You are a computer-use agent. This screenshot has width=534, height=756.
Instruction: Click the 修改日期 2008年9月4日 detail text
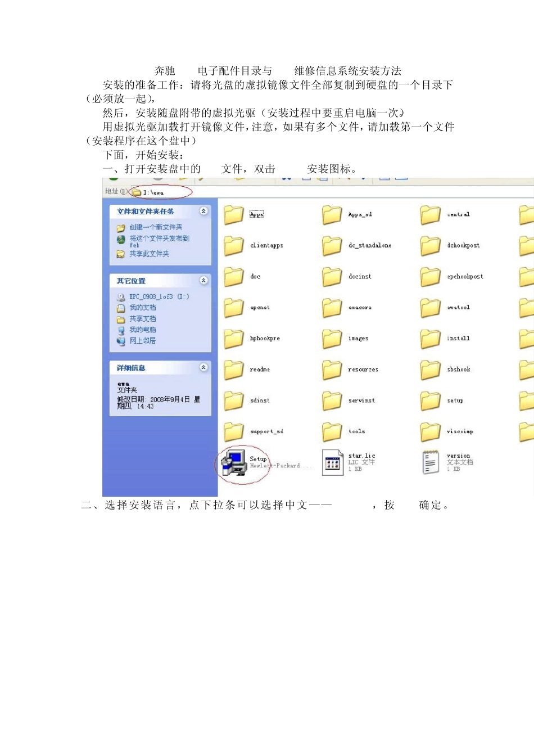tap(159, 403)
